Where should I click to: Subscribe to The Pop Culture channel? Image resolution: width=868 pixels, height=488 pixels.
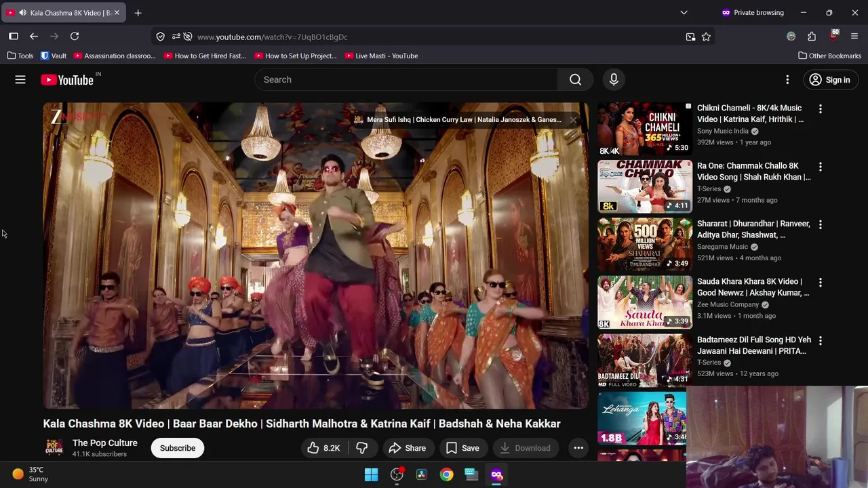coord(178,448)
